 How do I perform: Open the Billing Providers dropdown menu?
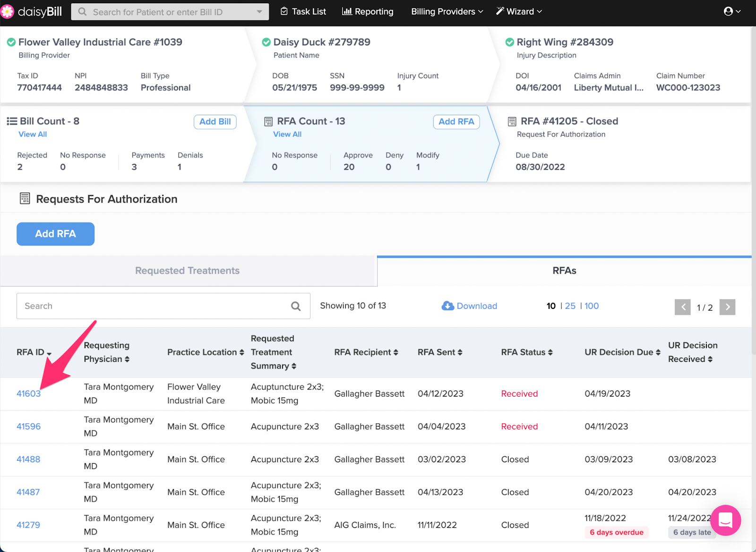point(447,11)
